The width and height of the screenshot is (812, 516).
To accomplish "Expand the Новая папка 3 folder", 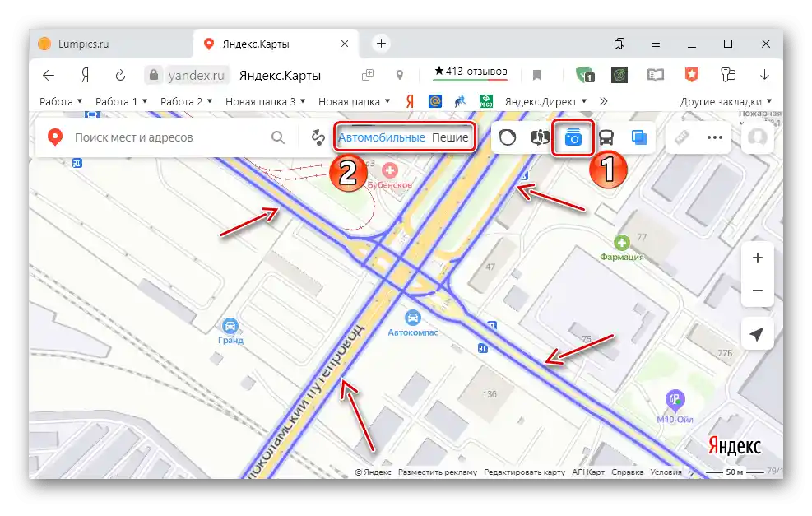I will 265,101.
